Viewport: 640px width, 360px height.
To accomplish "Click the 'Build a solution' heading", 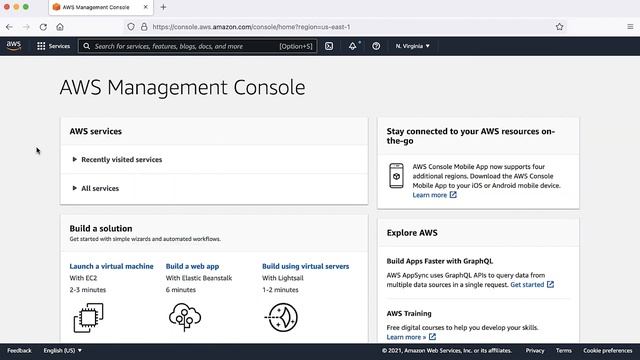I will (x=101, y=229).
